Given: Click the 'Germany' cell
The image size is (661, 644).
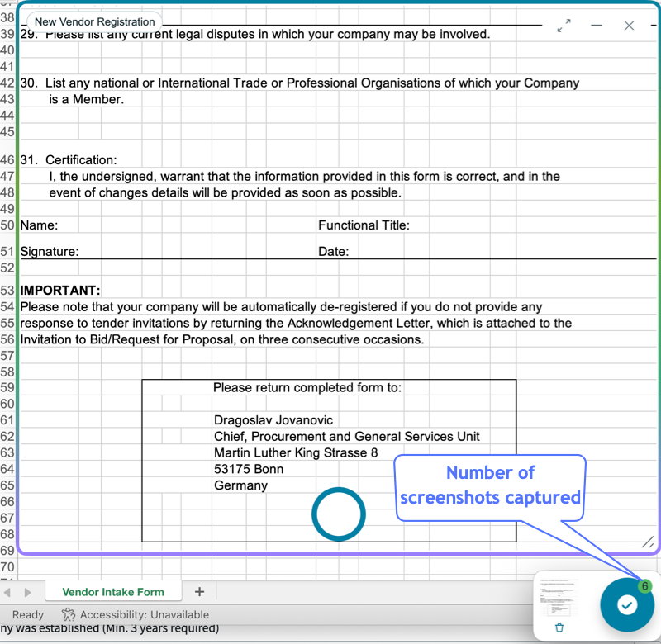Looking at the screenshot, I should pos(240,485).
